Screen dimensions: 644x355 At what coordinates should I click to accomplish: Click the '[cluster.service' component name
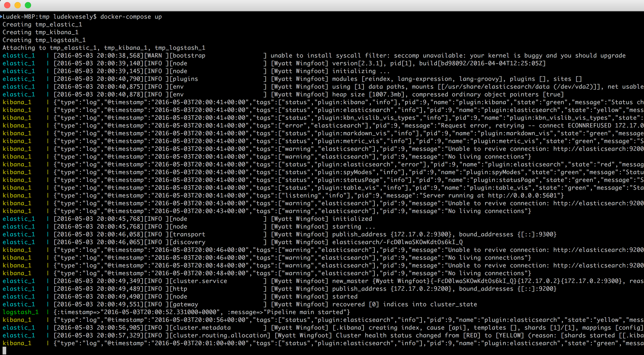(198, 281)
